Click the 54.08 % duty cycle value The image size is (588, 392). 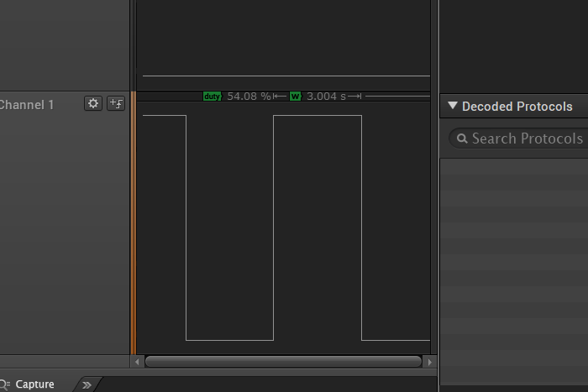tap(249, 97)
